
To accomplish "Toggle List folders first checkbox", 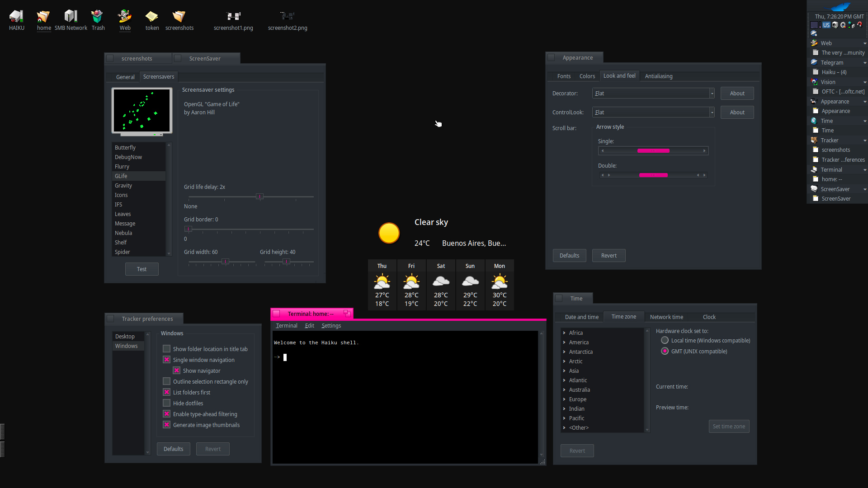I will pyautogui.click(x=166, y=392).
